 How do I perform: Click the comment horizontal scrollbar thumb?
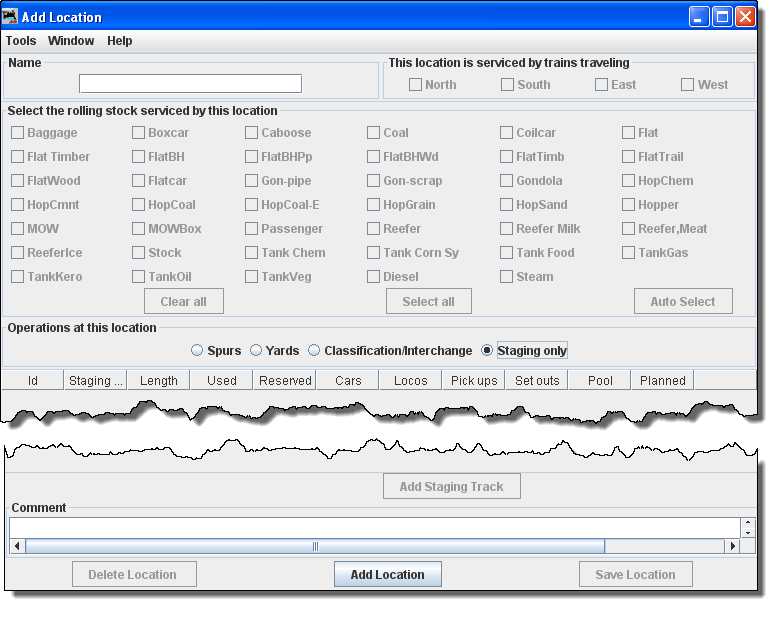(x=315, y=546)
